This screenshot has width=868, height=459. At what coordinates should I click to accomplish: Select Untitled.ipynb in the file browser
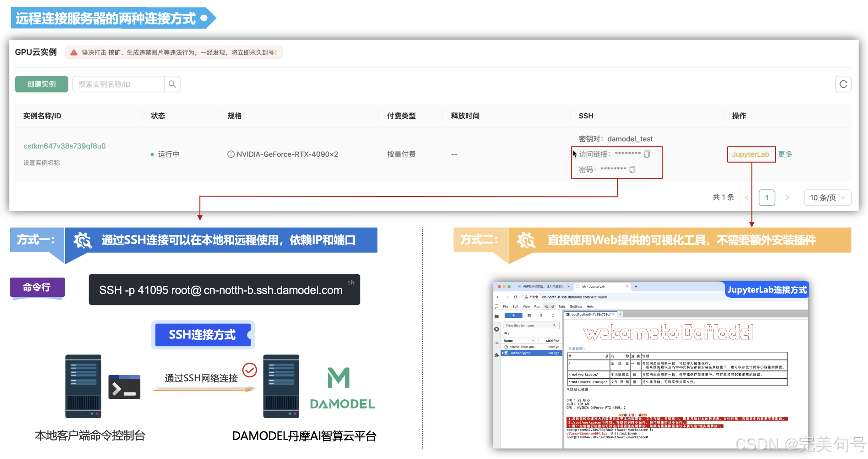(520, 353)
